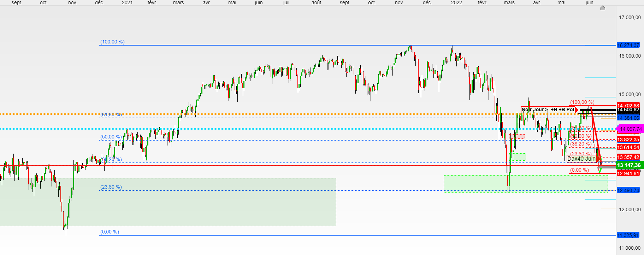Select the blue 11 325,91 price label

point(628,235)
